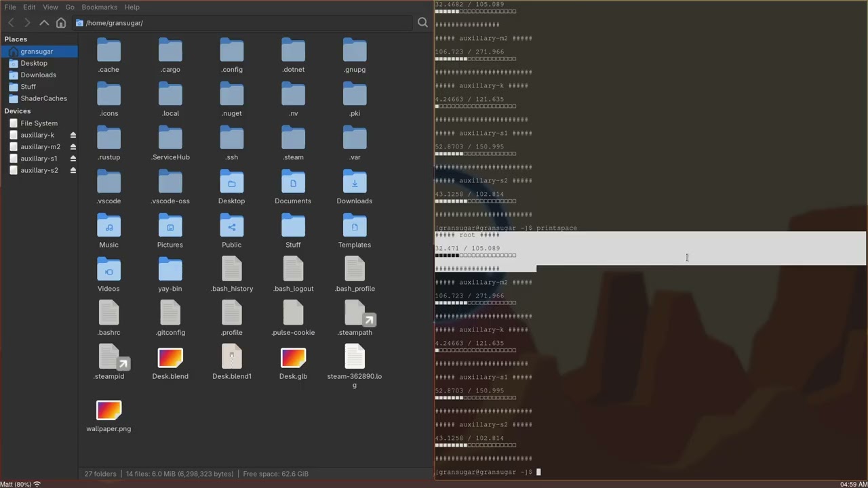Select the Templates folder icon

[355, 226]
